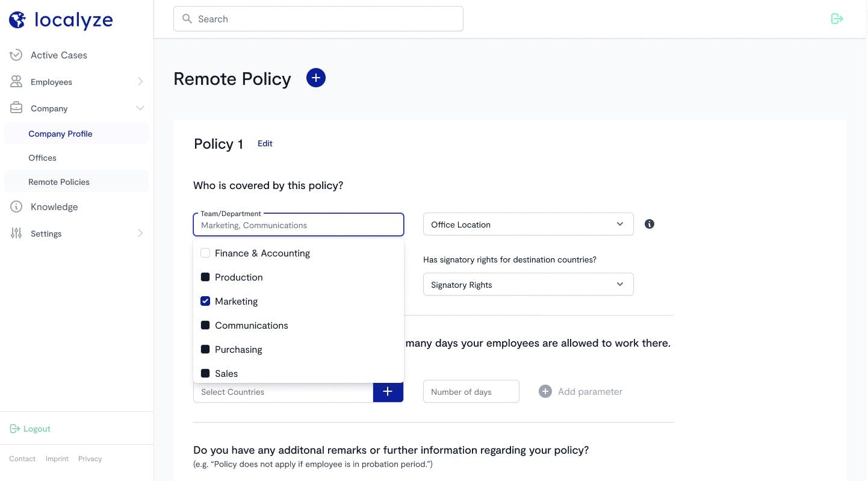Click the info icon beside Office Location
Screen dimensions: 868x481
point(649,224)
